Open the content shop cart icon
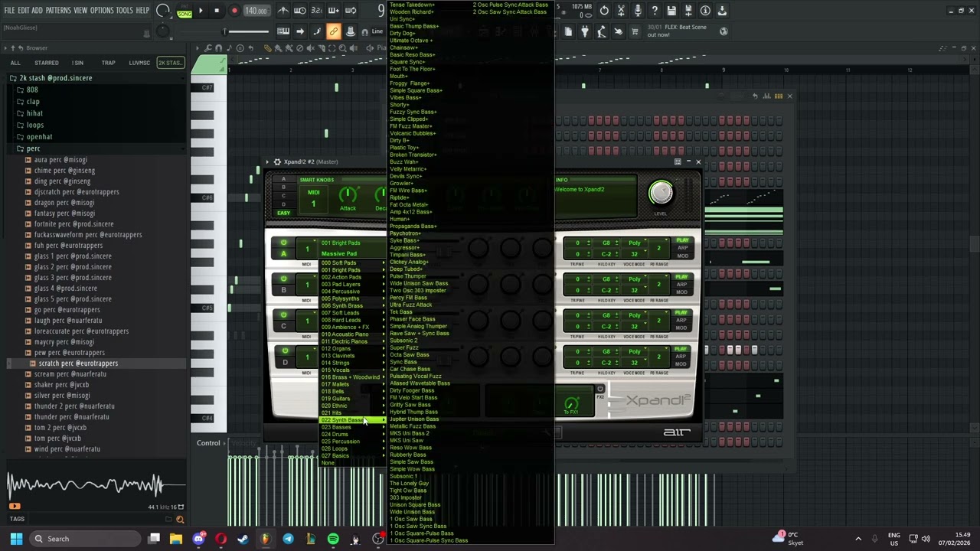 [635, 31]
